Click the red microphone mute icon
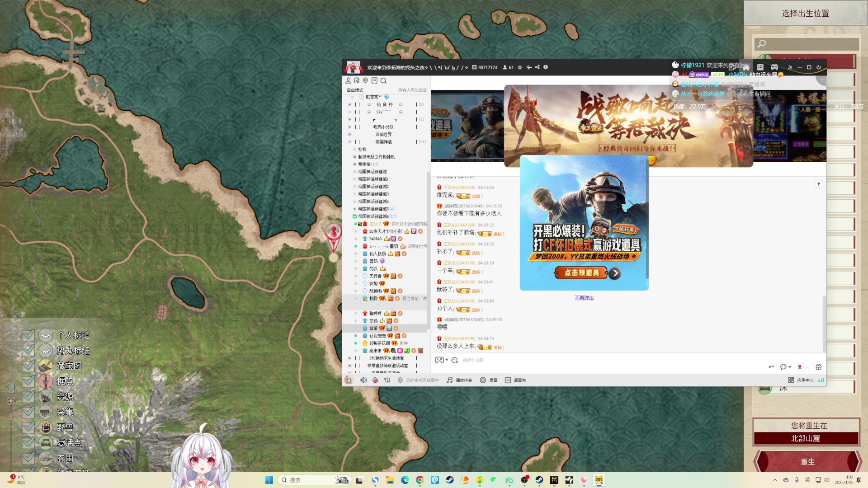This screenshot has width=868, height=488. 375,380
